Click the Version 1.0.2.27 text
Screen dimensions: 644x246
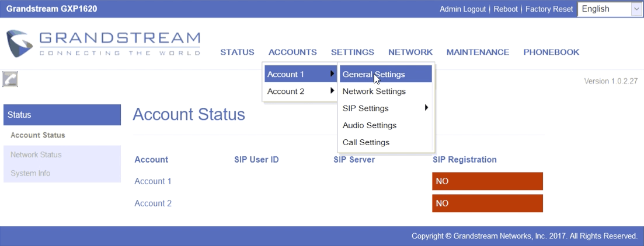tap(611, 81)
